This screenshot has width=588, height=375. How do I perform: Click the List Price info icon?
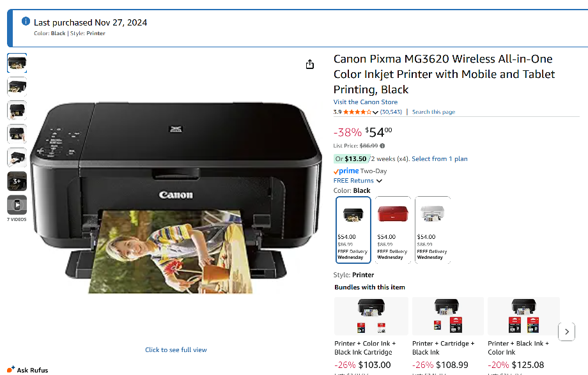(383, 146)
